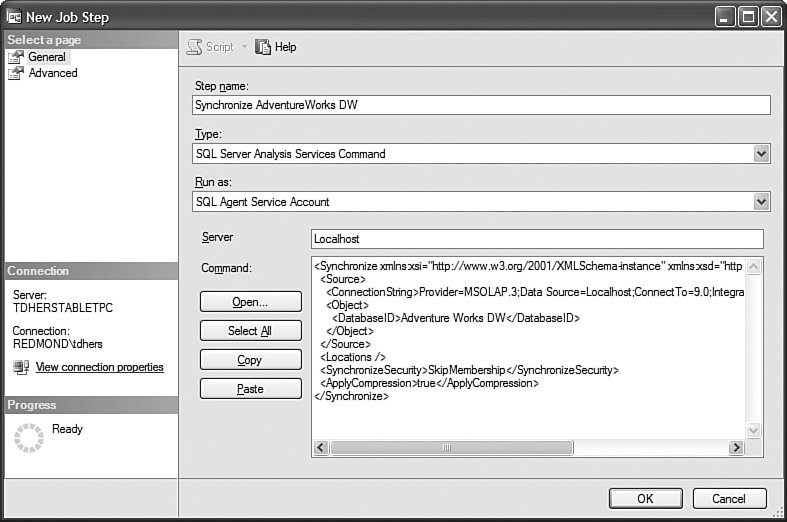
Task: Click the command scroll down arrow
Action: pyautogui.click(x=753, y=430)
